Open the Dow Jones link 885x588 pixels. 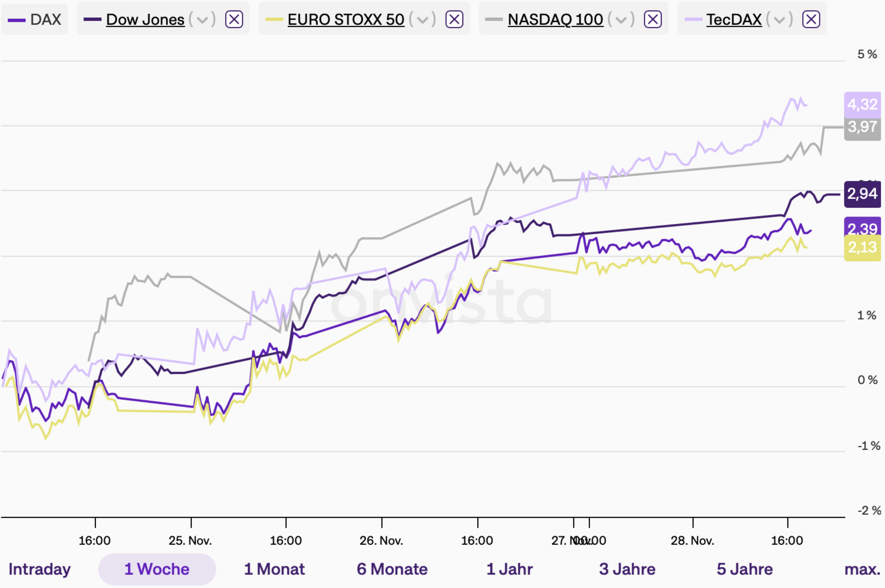pyautogui.click(x=145, y=20)
